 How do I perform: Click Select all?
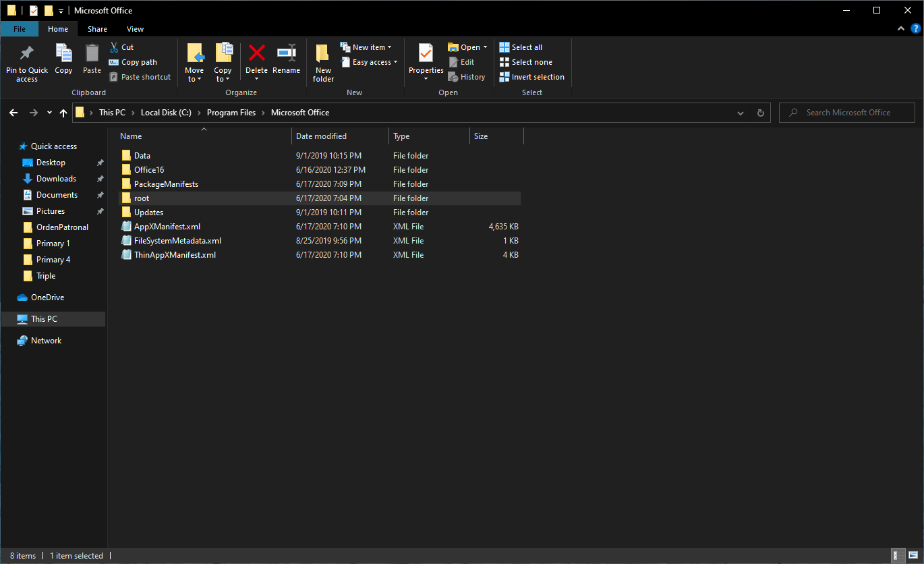521,47
